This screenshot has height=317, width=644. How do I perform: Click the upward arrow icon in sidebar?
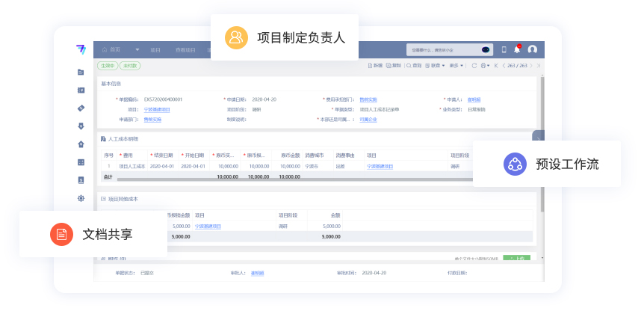[81, 144]
